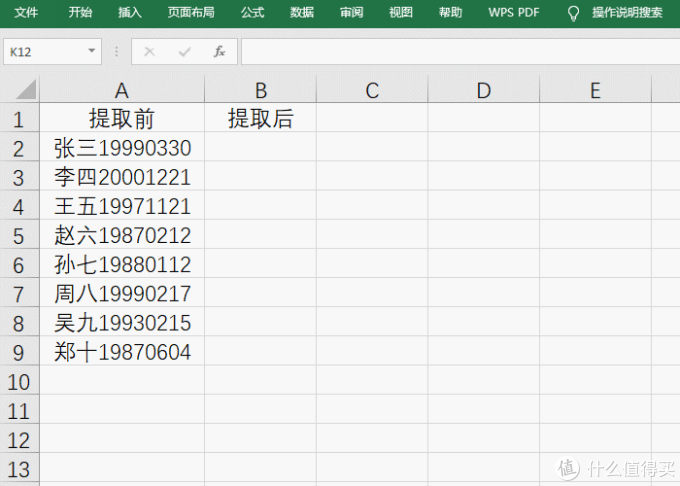Select column E header
Viewport: 680px width, 486px height.
click(x=595, y=90)
